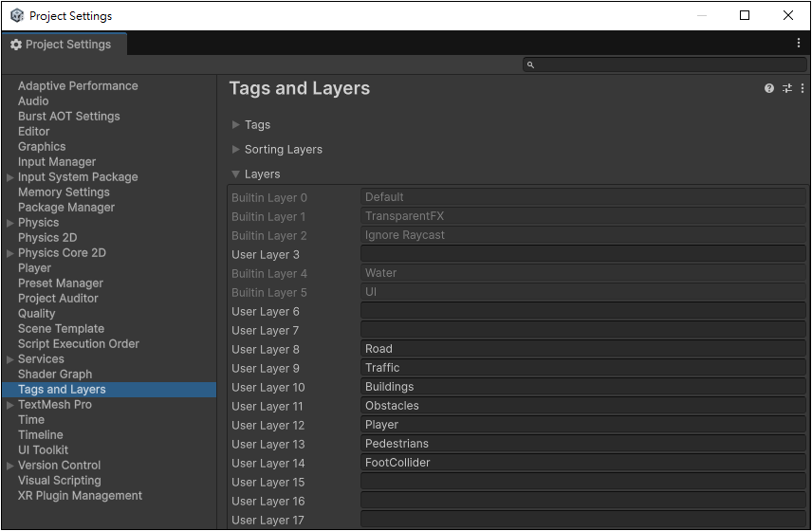
Task: Open Preset Manager settings
Action: point(61,284)
